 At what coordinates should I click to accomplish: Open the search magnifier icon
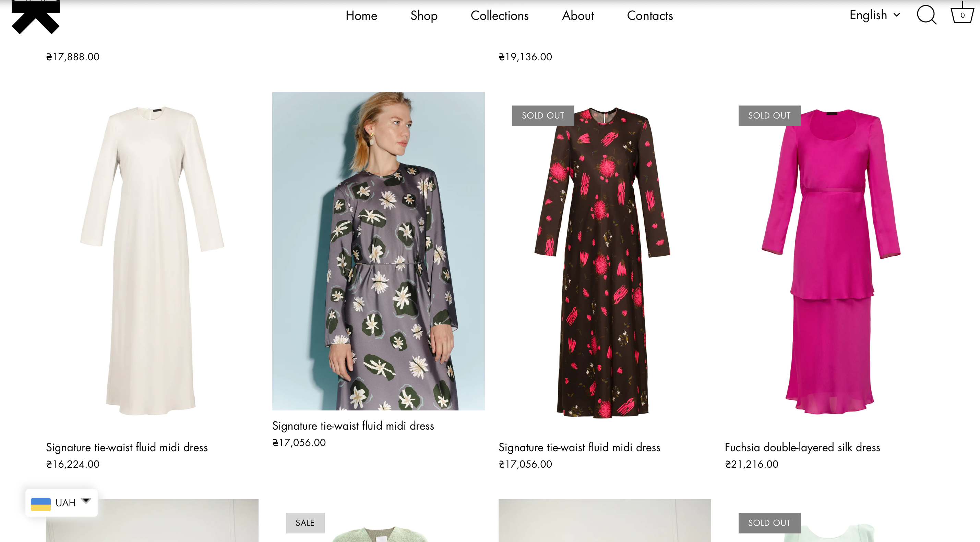pyautogui.click(x=927, y=15)
